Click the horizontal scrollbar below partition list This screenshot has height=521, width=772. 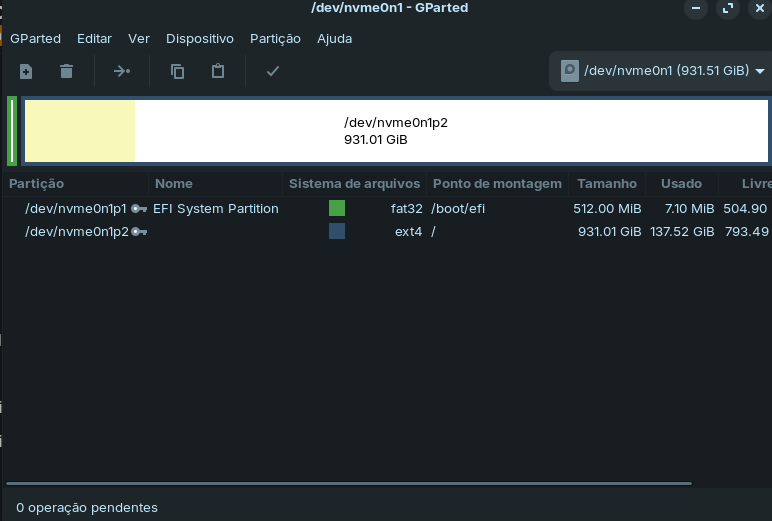pyautogui.click(x=348, y=484)
